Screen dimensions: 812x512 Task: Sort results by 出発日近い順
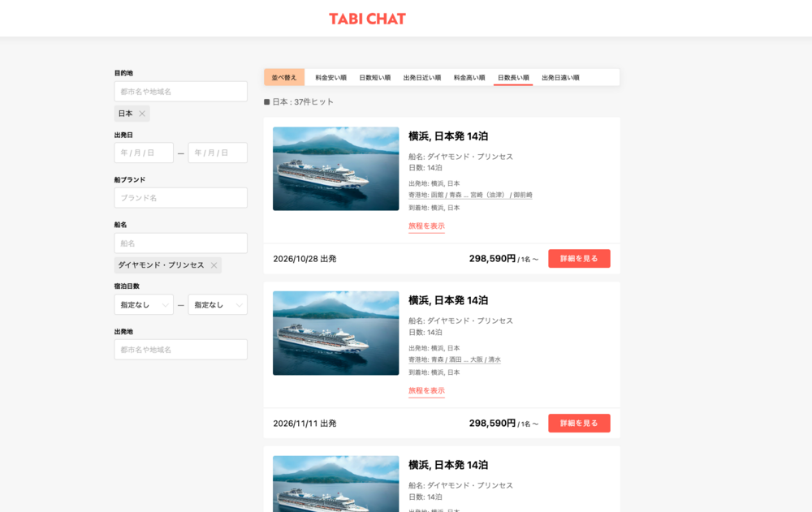tap(422, 76)
